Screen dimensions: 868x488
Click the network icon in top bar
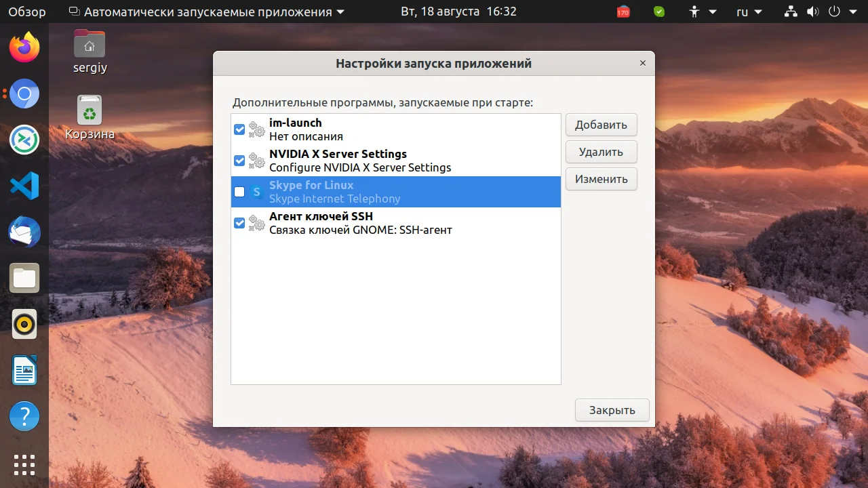point(791,12)
